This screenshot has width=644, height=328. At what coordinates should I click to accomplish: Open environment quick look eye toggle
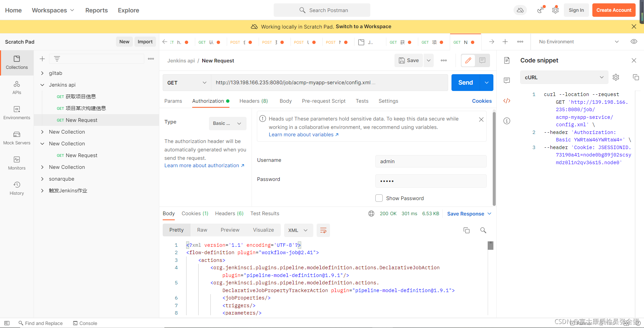pyautogui.click(x=634, y=41)
